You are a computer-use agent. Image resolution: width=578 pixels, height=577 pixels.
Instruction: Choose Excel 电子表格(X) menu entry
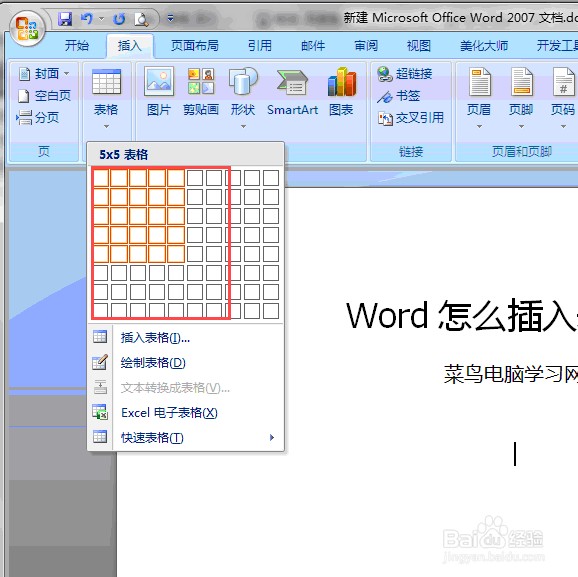click(186, 413)
